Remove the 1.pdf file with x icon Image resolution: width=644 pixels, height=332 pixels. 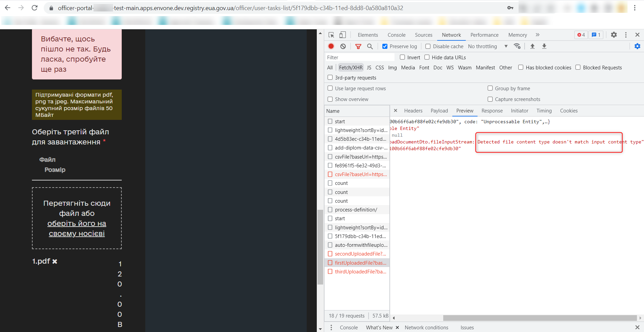click(x=55, y=261)
